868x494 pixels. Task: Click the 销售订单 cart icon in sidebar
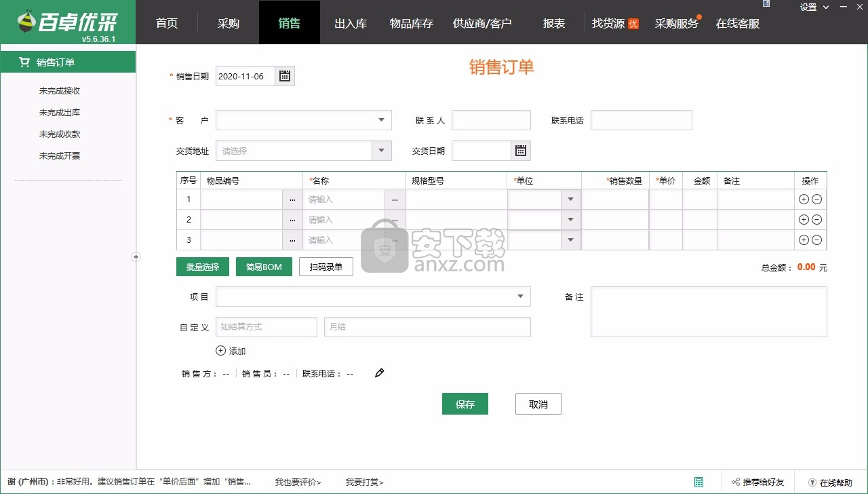tap(24, 62)
